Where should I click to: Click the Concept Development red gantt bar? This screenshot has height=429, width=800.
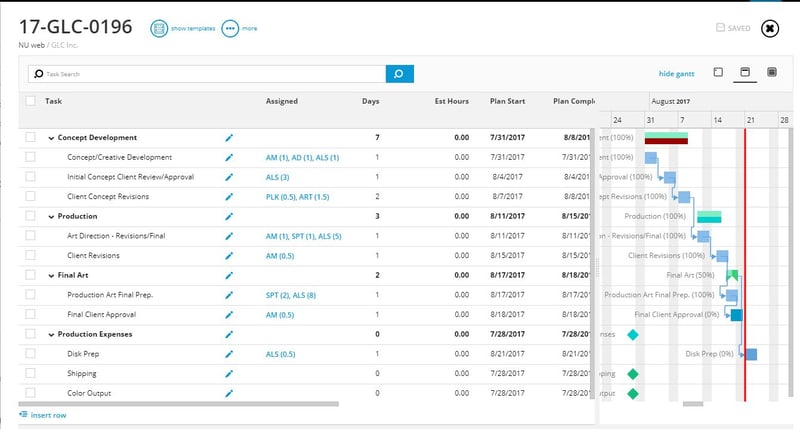(666, 141)
